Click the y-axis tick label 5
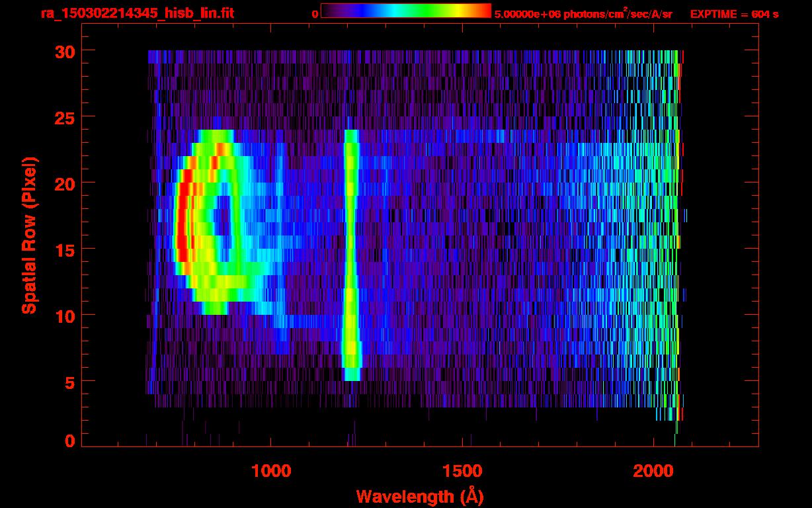 [70, 382]
